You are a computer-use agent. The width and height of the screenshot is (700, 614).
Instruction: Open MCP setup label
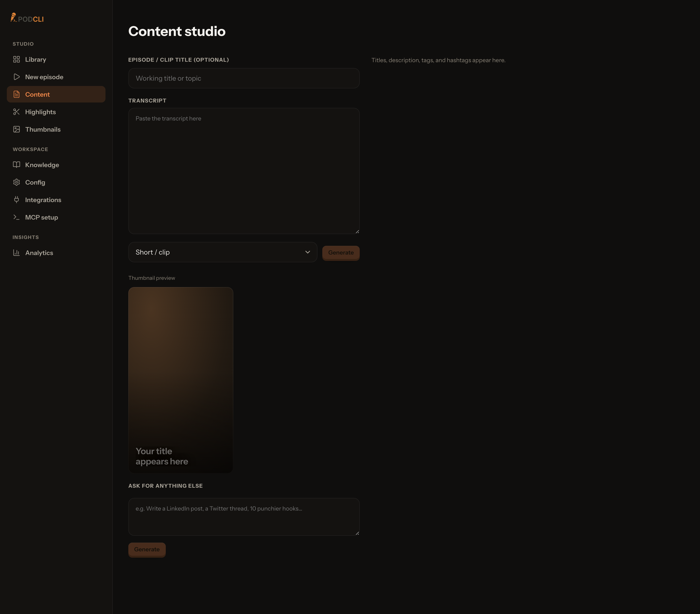pos(41,217)
